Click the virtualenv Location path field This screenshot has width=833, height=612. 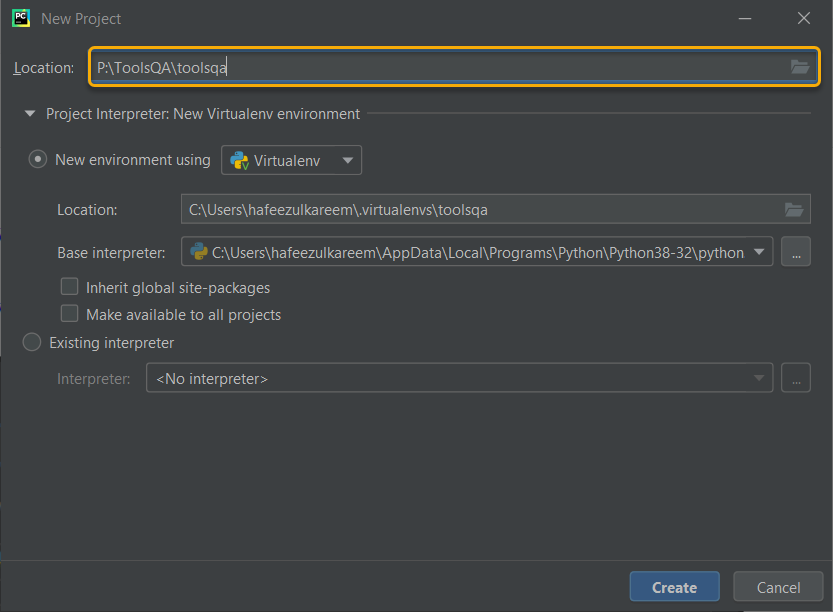click(450, 209)
